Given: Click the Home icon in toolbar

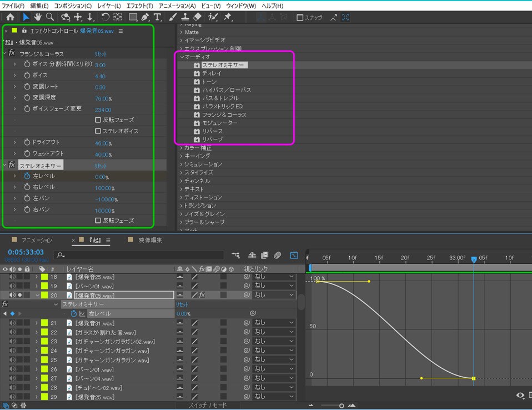Looking at the screenshot, I should point(10,17).
